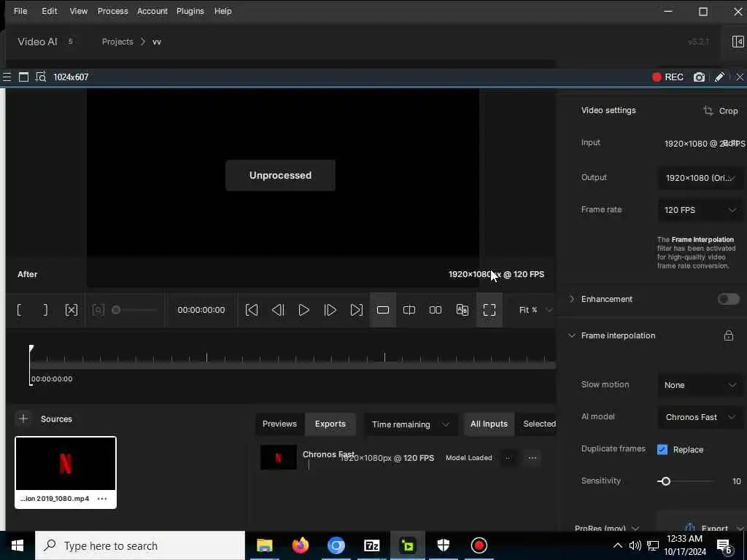Screen dimensions: 747x560
Task: Start recording with the REC button
Action: coord(668,77)
